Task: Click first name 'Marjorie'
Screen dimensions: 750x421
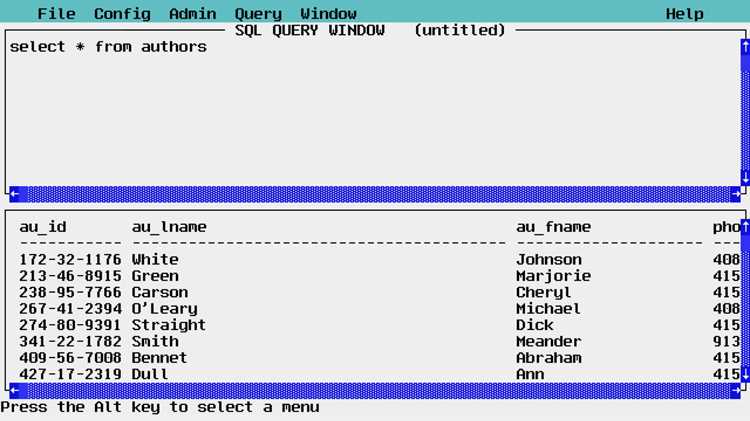Action: pos(553,276)
